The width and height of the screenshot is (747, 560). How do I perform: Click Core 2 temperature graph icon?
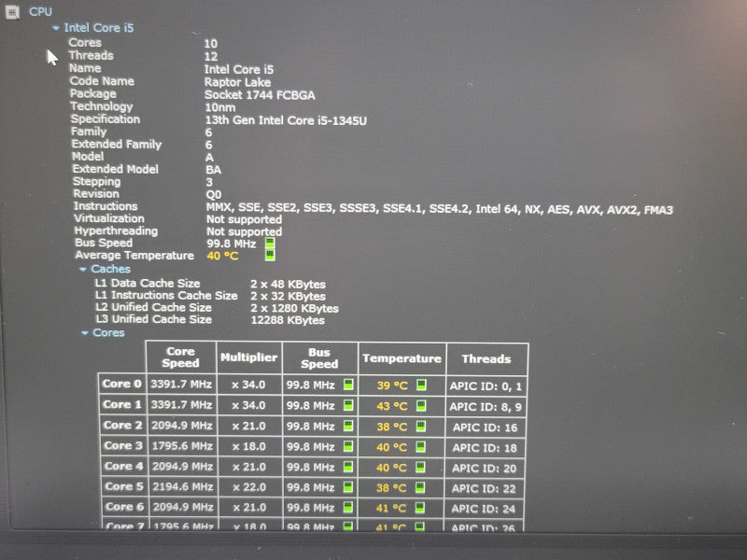421,427
